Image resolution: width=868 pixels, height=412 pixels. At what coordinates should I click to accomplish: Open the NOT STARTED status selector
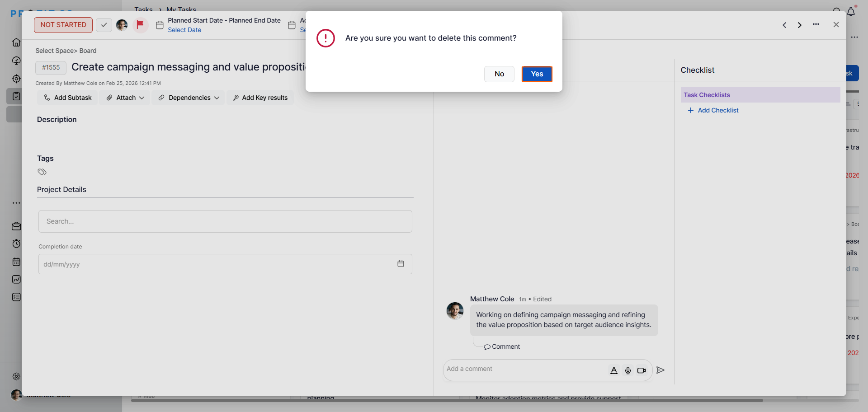point(63,25)
